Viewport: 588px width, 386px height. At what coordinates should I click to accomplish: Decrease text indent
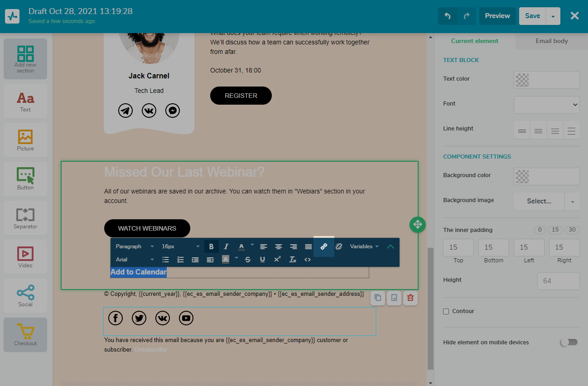210,260
